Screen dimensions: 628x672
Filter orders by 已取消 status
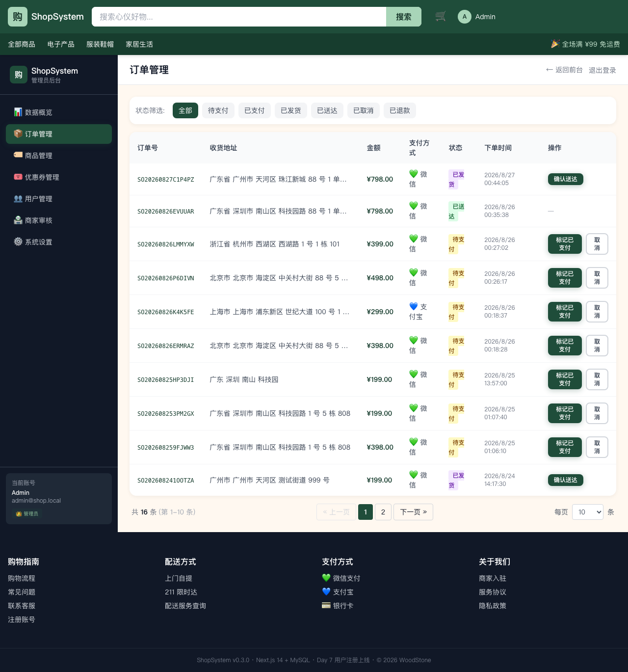click(x=364, y=110)
